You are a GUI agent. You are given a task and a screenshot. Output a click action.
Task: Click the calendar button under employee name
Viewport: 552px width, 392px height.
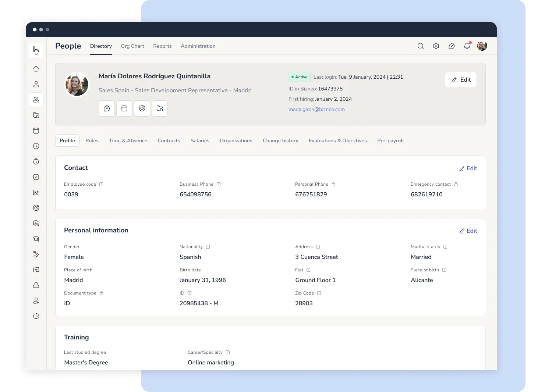pyautogui.click(x=124, y=108)
